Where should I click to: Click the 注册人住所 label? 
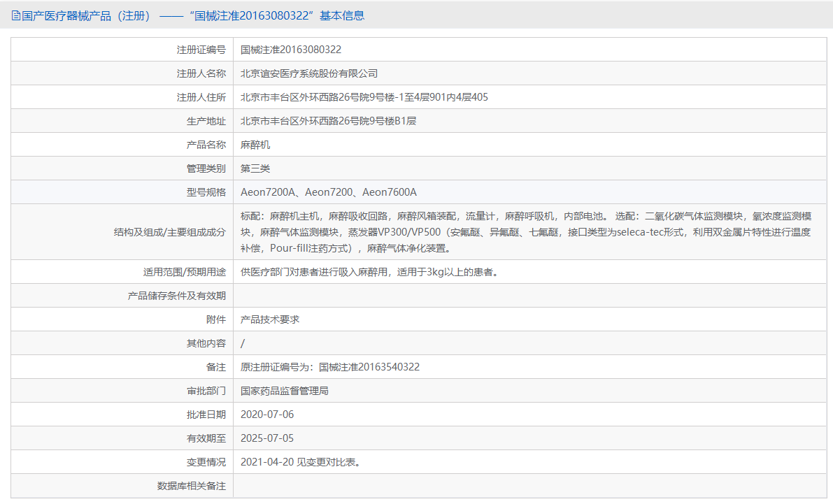pos(201,97)
